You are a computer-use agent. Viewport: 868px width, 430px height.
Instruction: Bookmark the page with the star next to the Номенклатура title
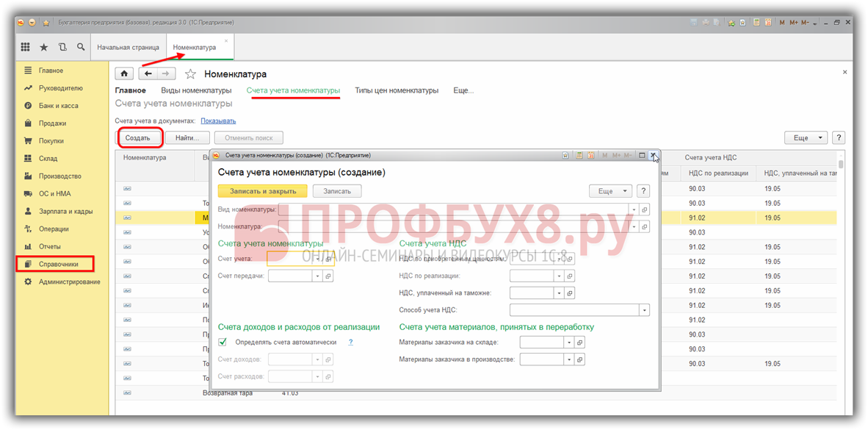coord(190,74)
